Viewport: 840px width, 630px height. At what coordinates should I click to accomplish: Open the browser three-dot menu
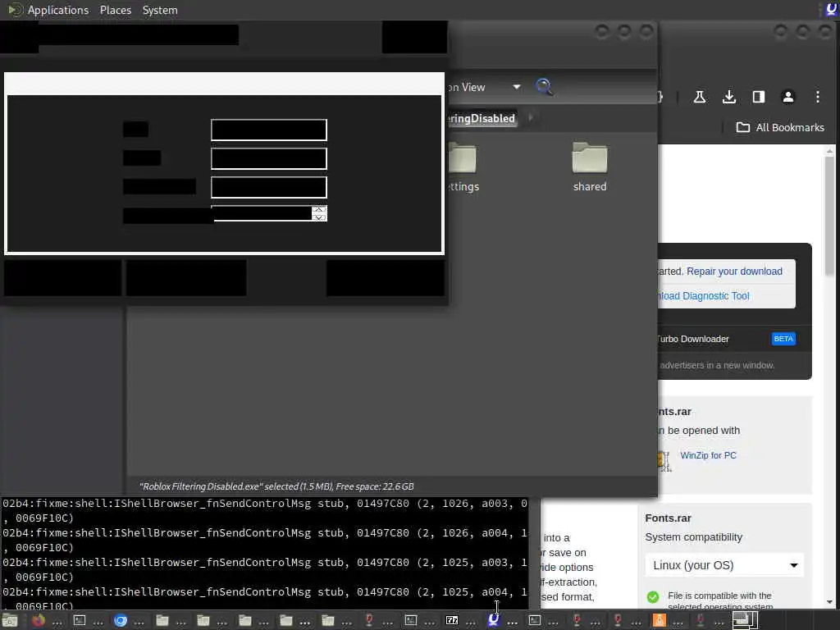click(x=818, y=97)
